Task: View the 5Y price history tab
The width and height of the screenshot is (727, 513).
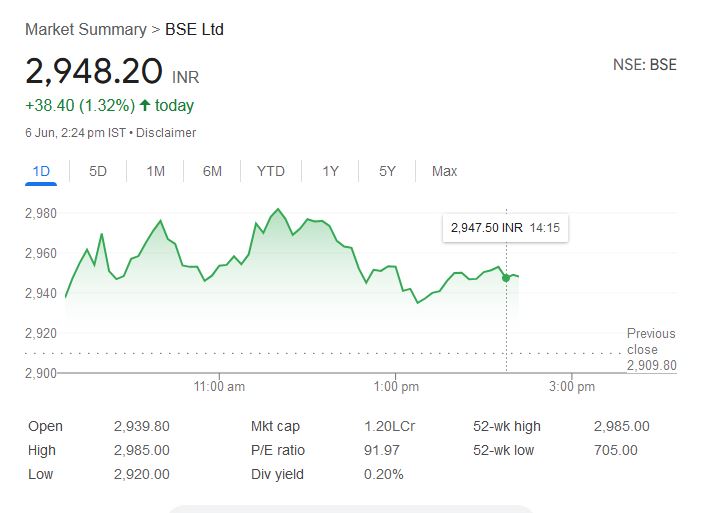Action: [388, 171]
